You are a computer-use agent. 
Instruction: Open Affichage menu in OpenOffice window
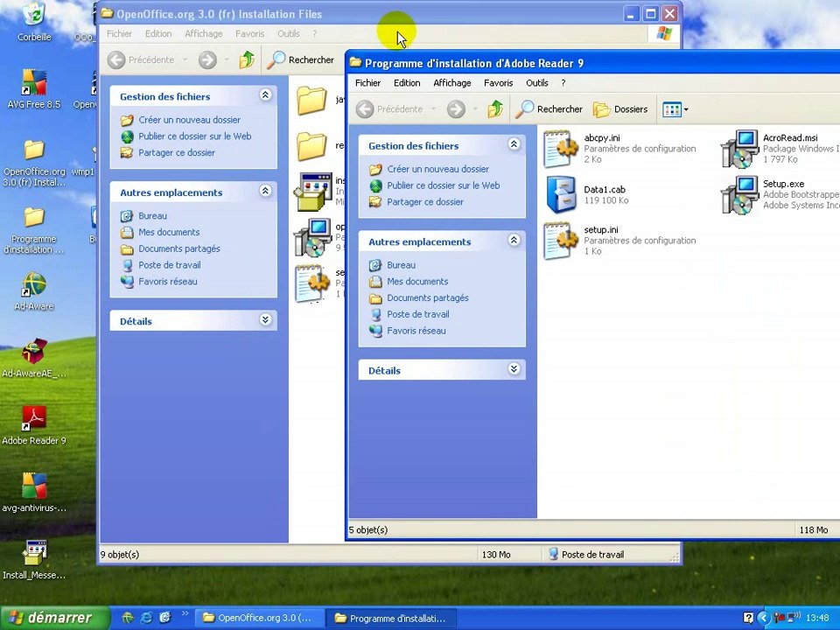204,34
